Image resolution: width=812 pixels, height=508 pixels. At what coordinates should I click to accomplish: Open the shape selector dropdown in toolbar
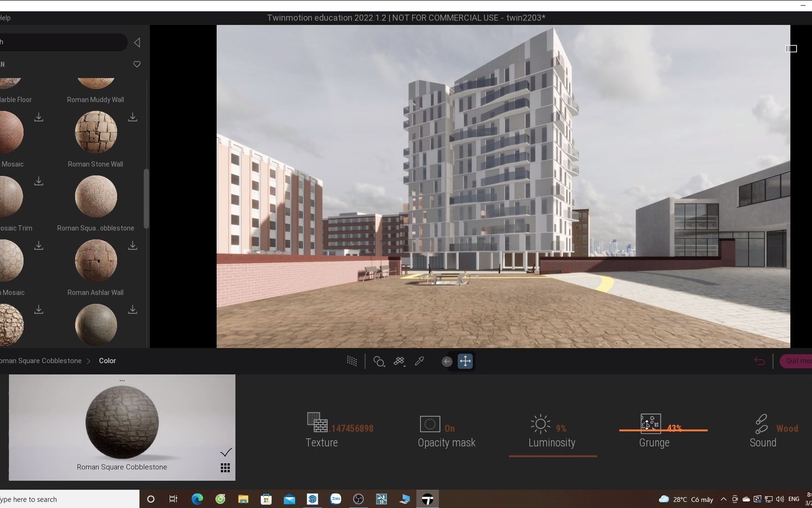pos(379,361)
